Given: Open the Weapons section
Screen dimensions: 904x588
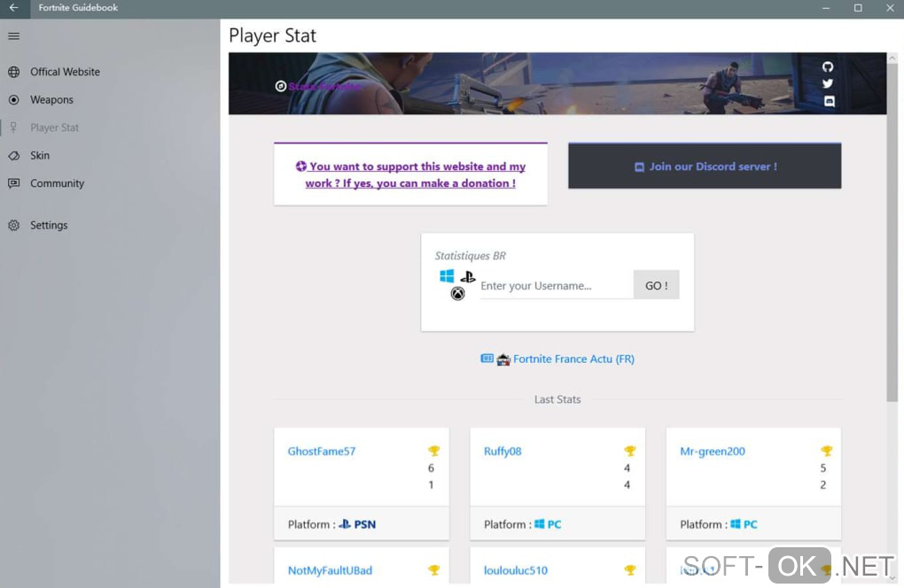Looking at the screenshot, I should tap(52, 100).
